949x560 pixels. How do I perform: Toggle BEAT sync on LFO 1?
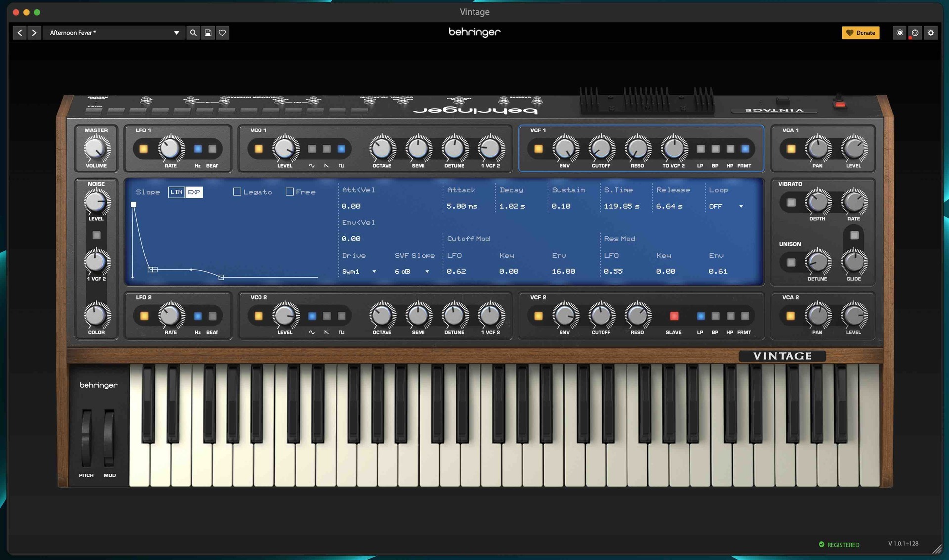tap(213, 149)
